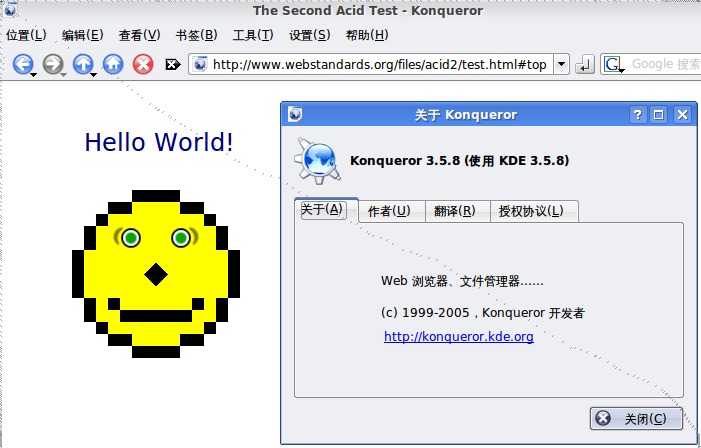This screenshot has height=448, width=701.
Task: Open the 编辑(E) menu
Action: click(x=83, y=35)
